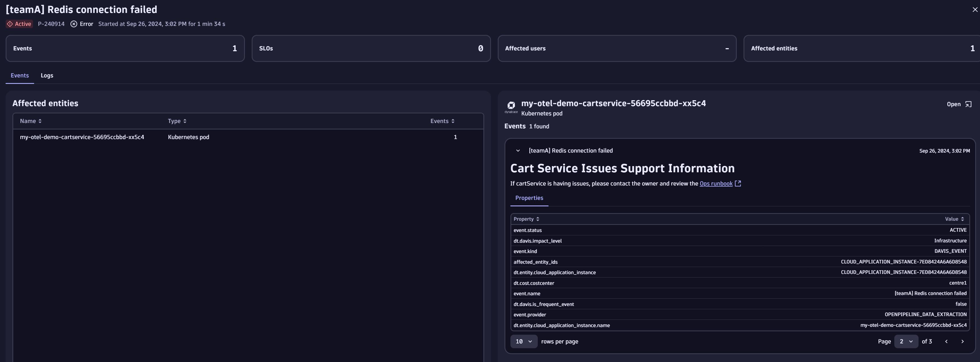
Task: Click the Affected users summary card
Action: click(x=617, y=49)
